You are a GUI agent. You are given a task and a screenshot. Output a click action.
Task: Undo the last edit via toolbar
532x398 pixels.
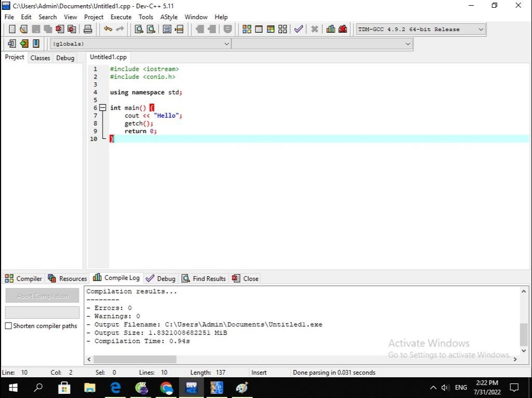coord(108,29)
